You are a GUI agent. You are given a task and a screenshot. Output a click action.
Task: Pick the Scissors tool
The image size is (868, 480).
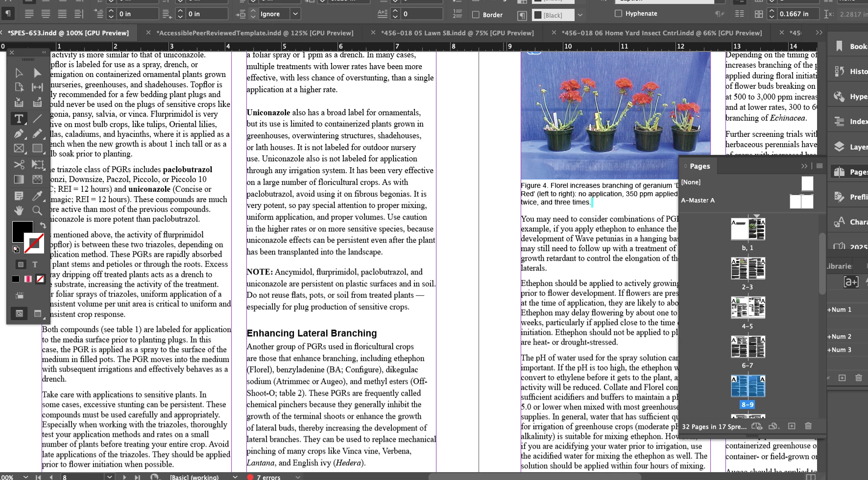pos(19,164)
